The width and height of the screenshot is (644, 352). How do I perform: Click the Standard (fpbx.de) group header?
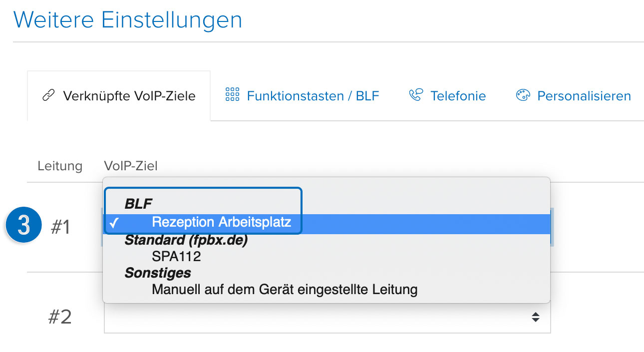[x=186, y=240]
